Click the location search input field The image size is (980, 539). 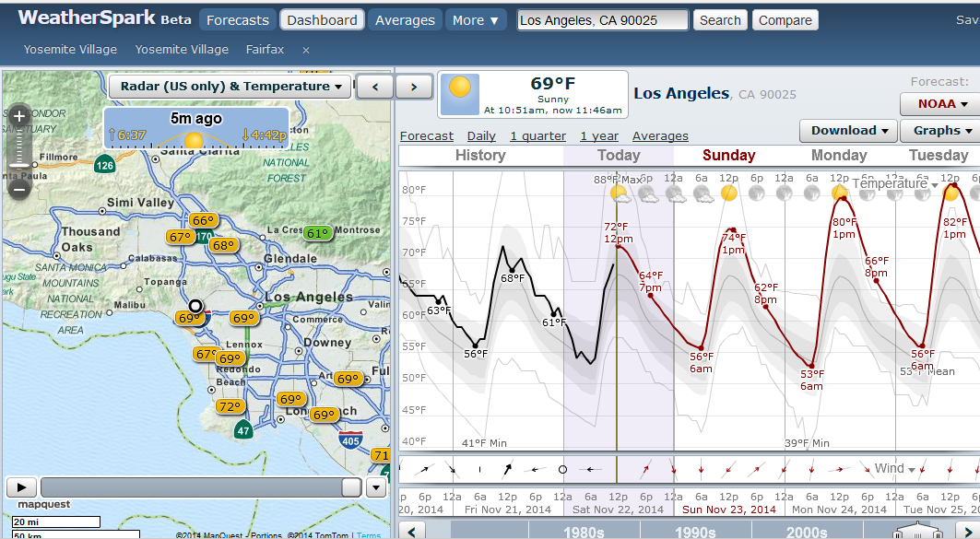pyautogui.click(x=603, y=20)
